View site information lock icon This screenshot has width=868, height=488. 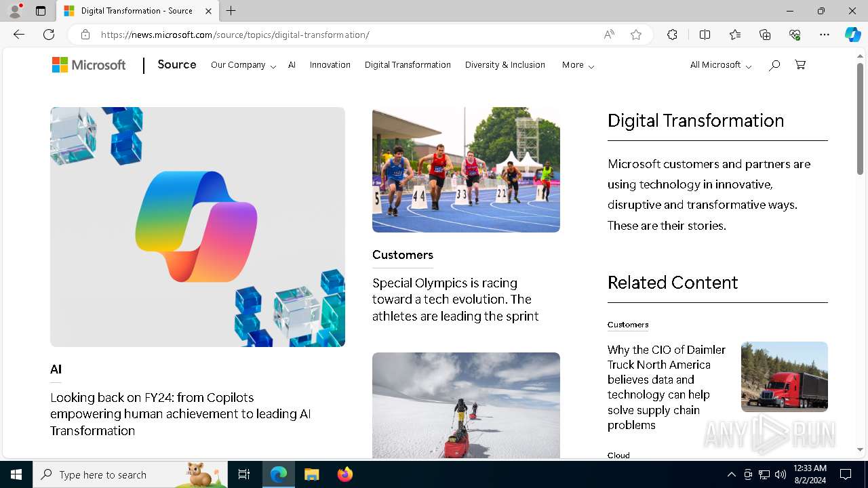pos(85,35)
